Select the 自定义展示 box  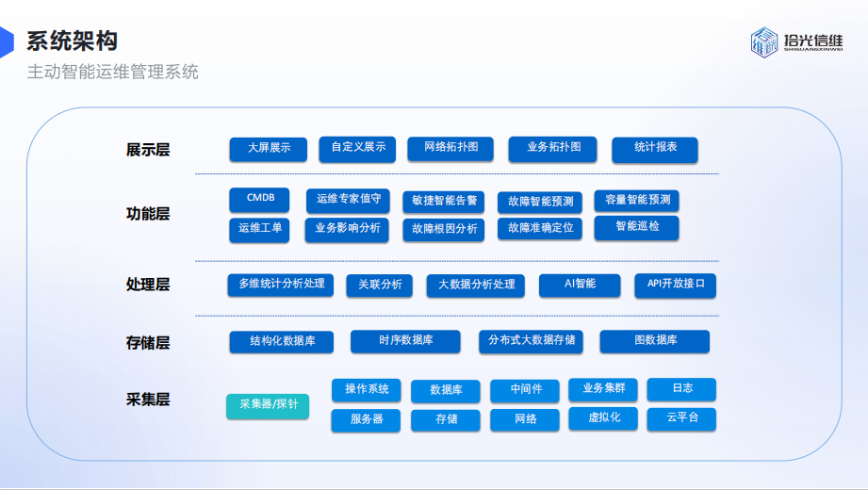click(x=357, y=148)
